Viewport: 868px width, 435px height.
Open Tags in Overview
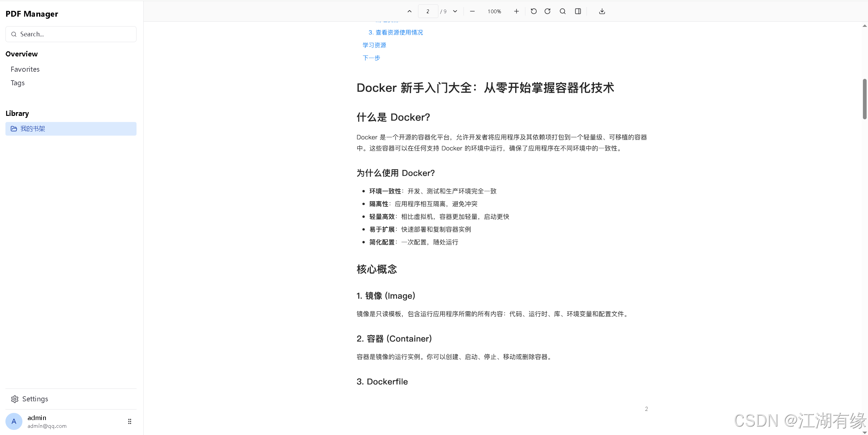coord(18,83)
